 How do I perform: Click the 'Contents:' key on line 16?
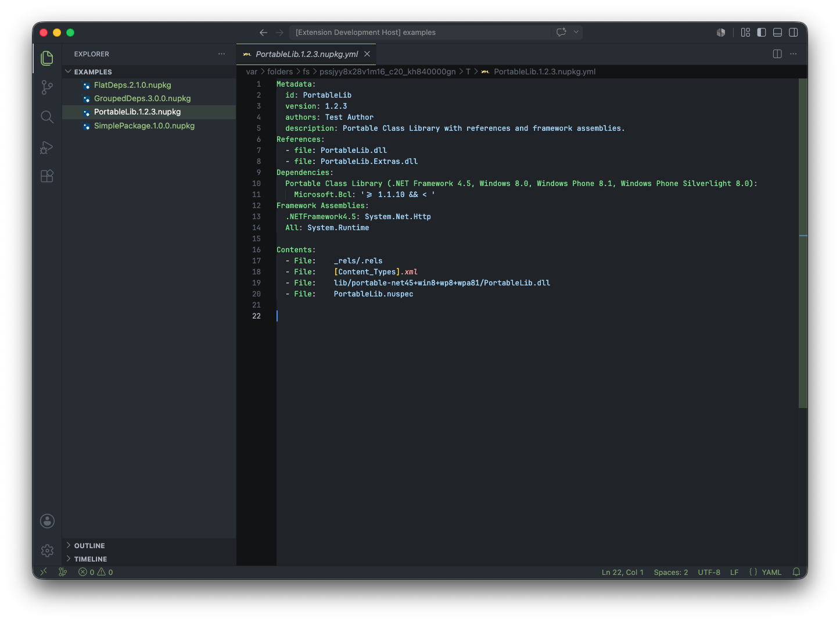tap(296, 250)
